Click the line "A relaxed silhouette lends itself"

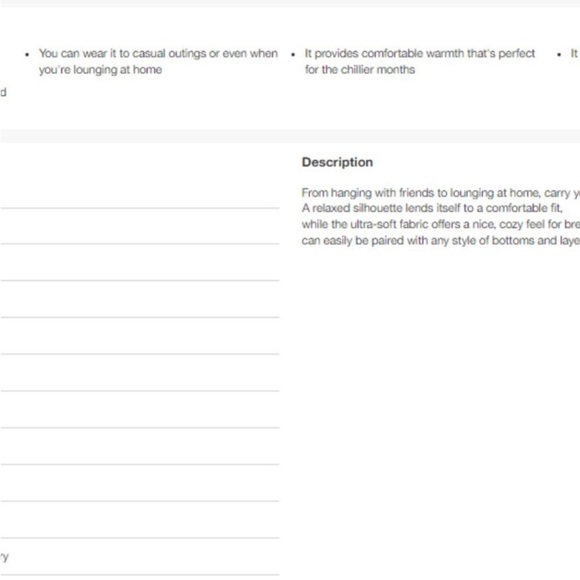(x=432, y=208)
